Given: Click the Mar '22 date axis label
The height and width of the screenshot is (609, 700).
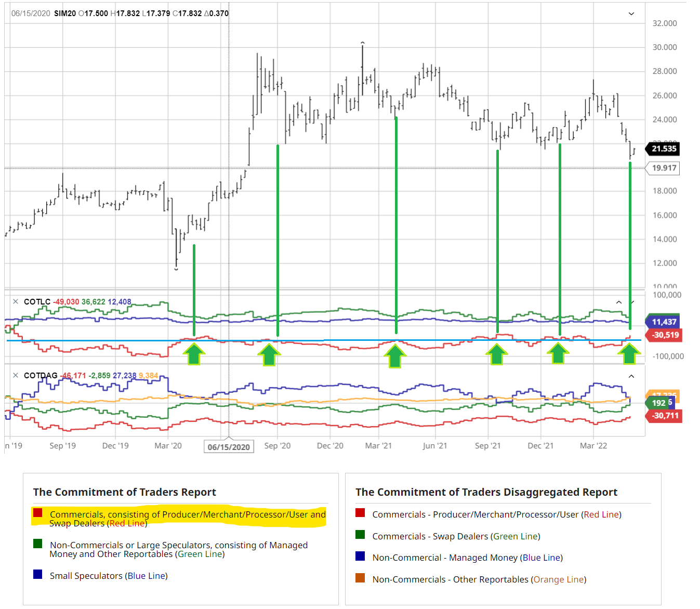Looking at the screenshot, I should (x=593, y=446).
